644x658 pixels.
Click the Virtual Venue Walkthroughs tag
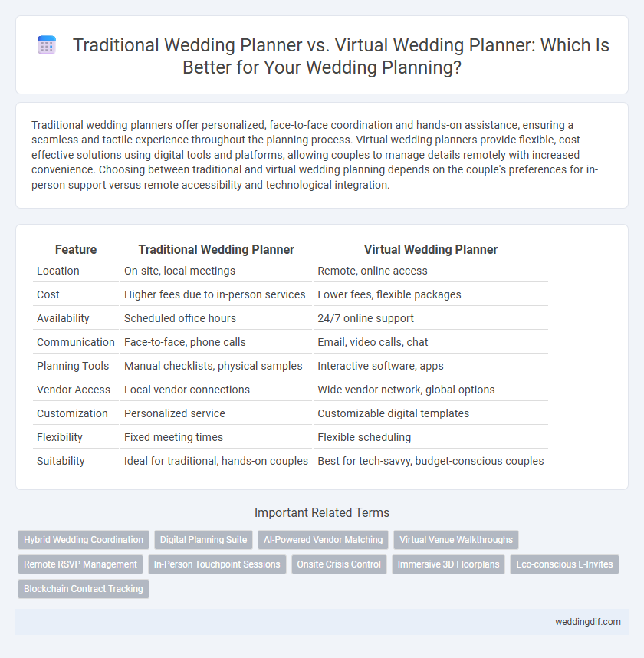click(456, 540)
